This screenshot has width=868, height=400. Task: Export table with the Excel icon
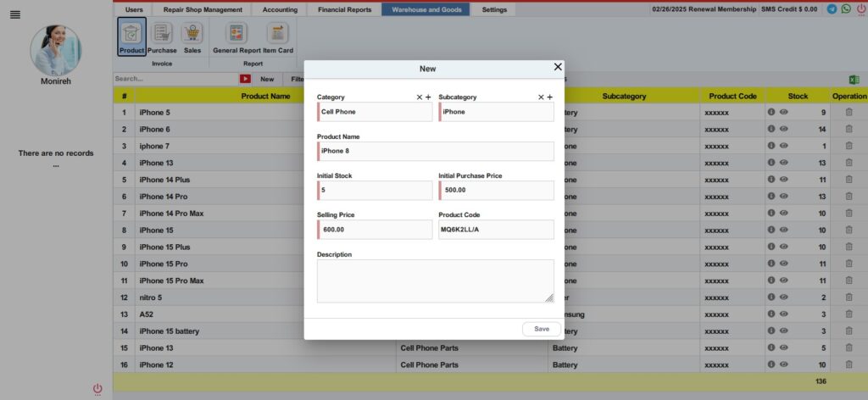[x=854, y=79]
